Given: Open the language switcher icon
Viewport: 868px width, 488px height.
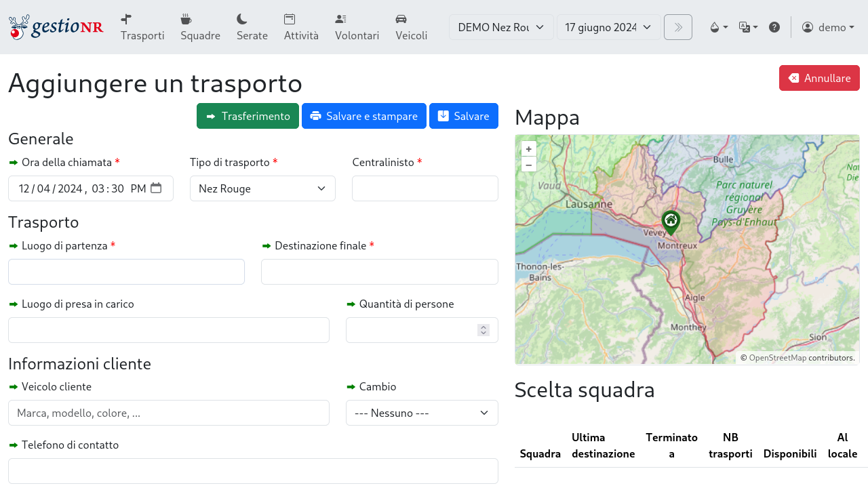Looking at the screenshot, I should 747,27.
